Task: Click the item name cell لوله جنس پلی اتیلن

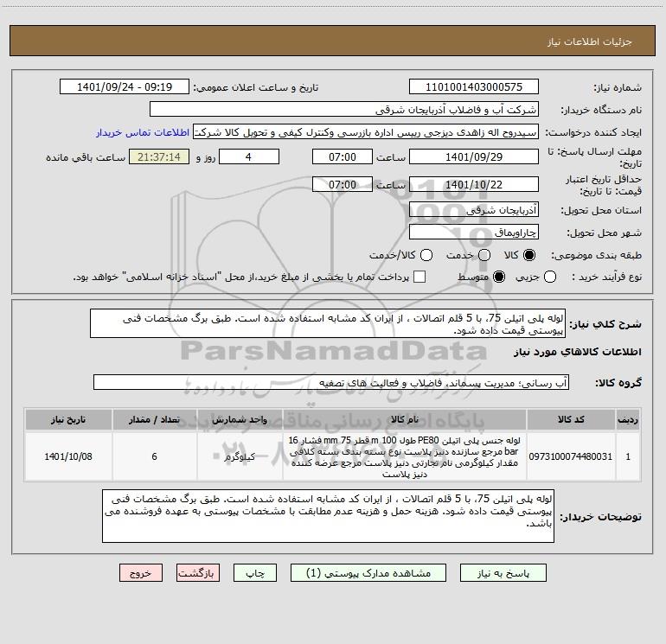Action: pos(405,456)
